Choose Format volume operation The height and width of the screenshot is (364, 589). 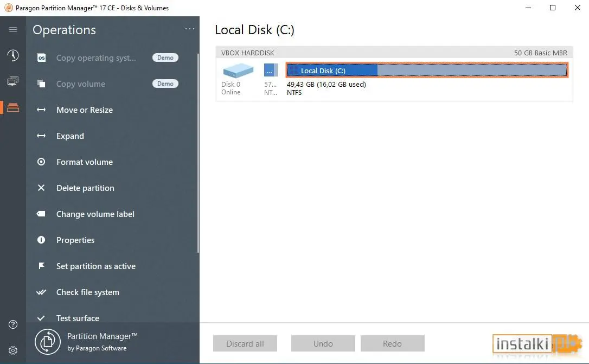tap(85, 162)
